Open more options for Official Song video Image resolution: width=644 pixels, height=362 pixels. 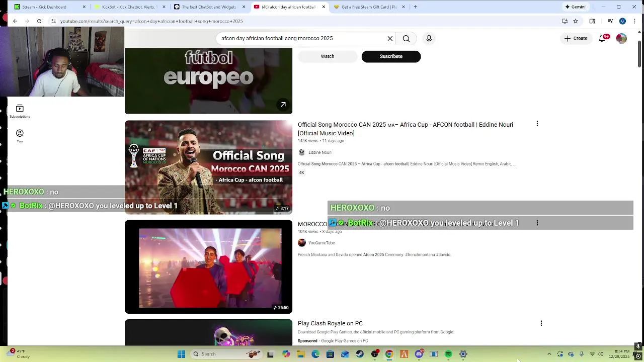pos(537,124)
